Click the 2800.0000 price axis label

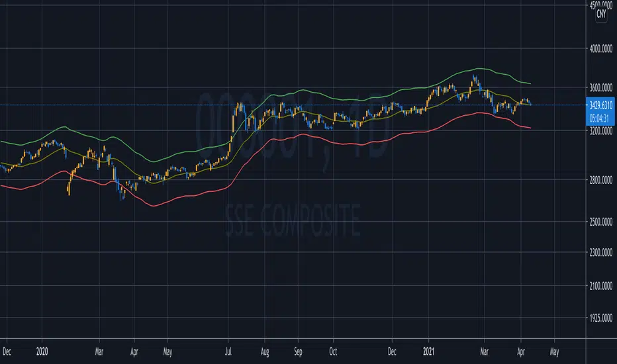click(601, 180)
